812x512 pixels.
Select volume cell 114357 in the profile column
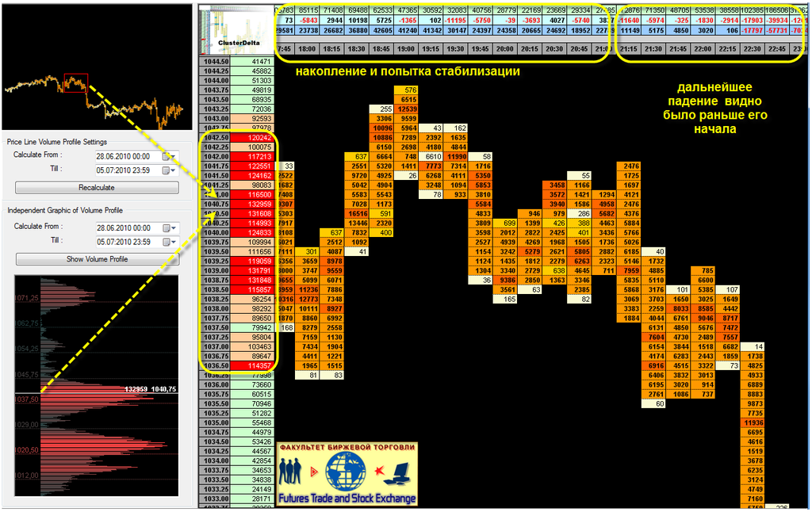252,366
